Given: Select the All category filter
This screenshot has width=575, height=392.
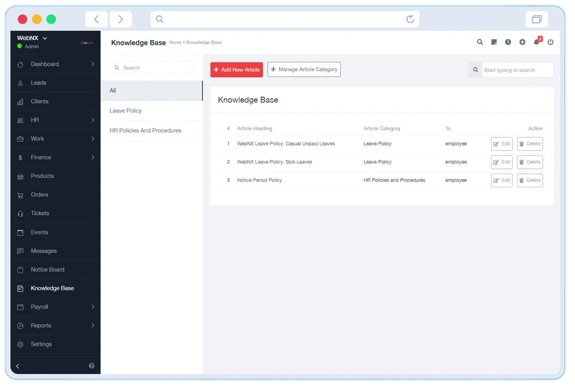Looking at the screenshot, I should pyautogui.click(x=152, y=90).
